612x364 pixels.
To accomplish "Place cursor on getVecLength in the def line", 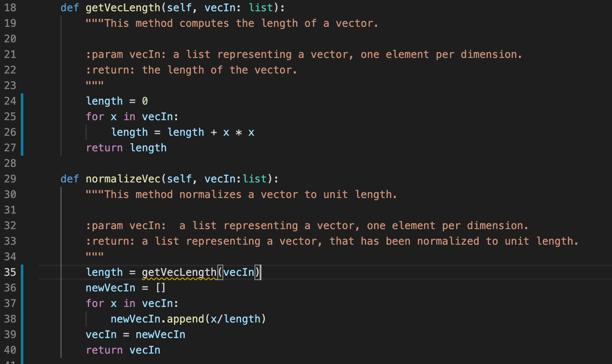I will pos(123,8).
